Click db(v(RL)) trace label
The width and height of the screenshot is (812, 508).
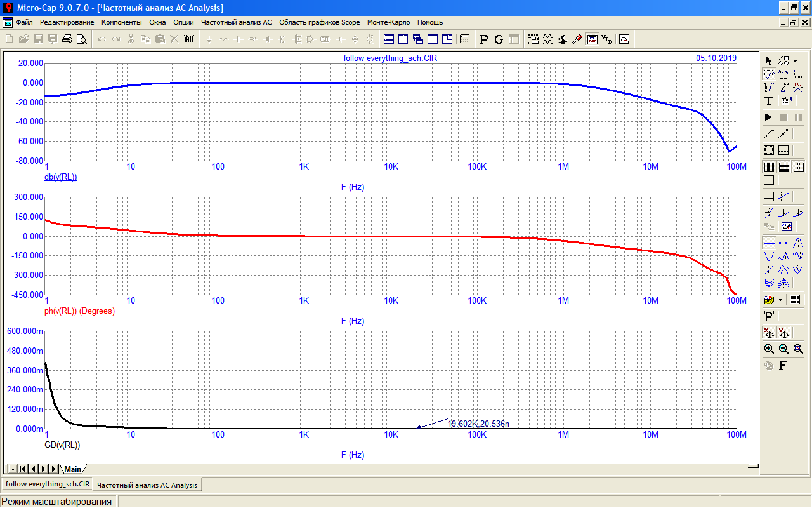(x=60, y=177)
